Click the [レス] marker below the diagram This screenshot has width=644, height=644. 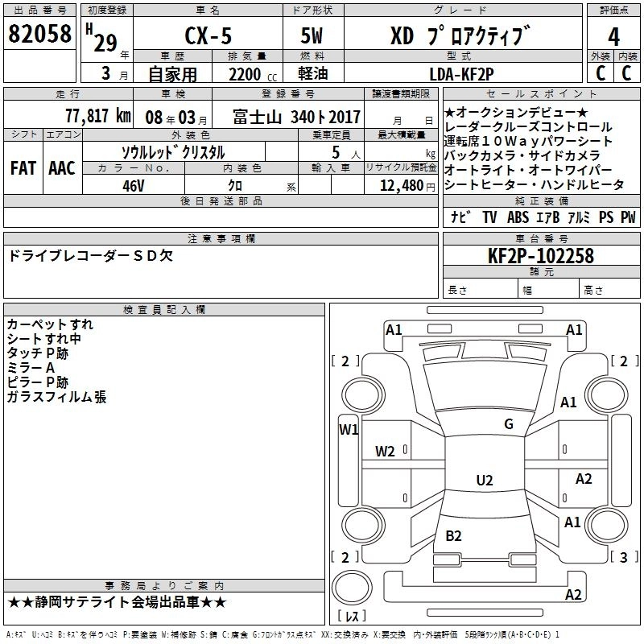pos(352,617)
